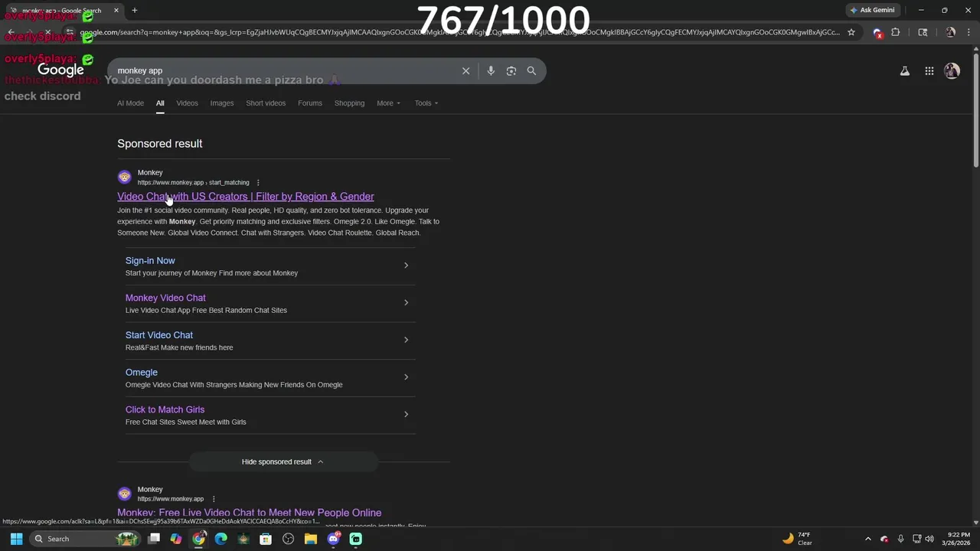The width and height of the screenshot is (980, 551).
Task: Close the Google Search tab
Action: tap(116, 11)
